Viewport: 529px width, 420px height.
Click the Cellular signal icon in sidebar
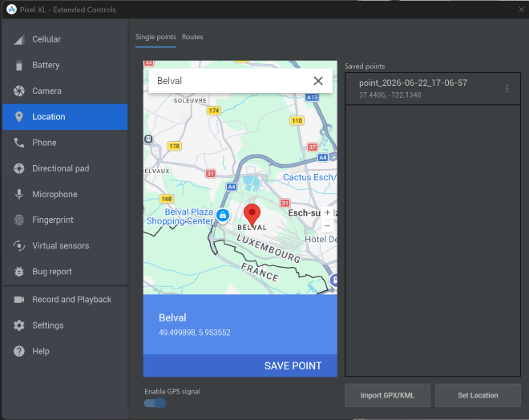19,39
